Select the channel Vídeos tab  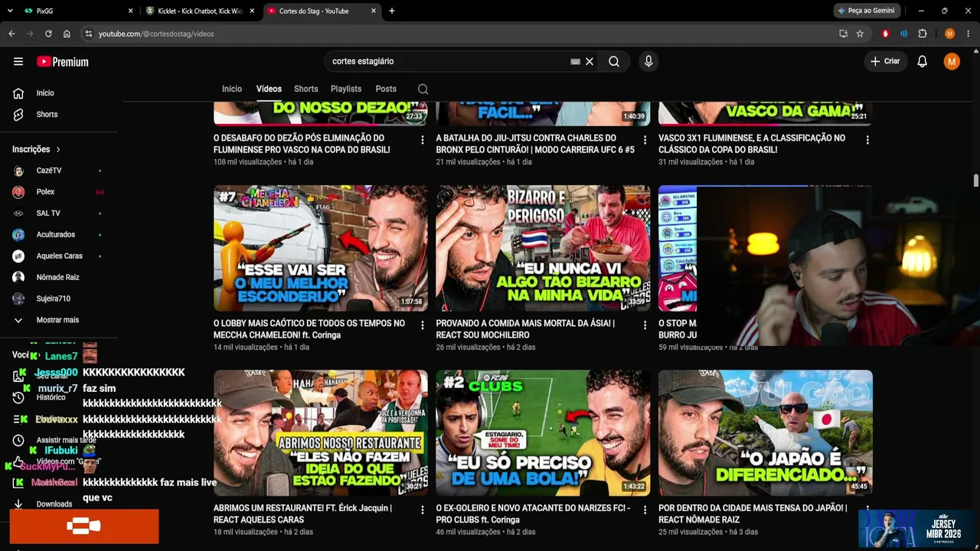coord(269,89)
